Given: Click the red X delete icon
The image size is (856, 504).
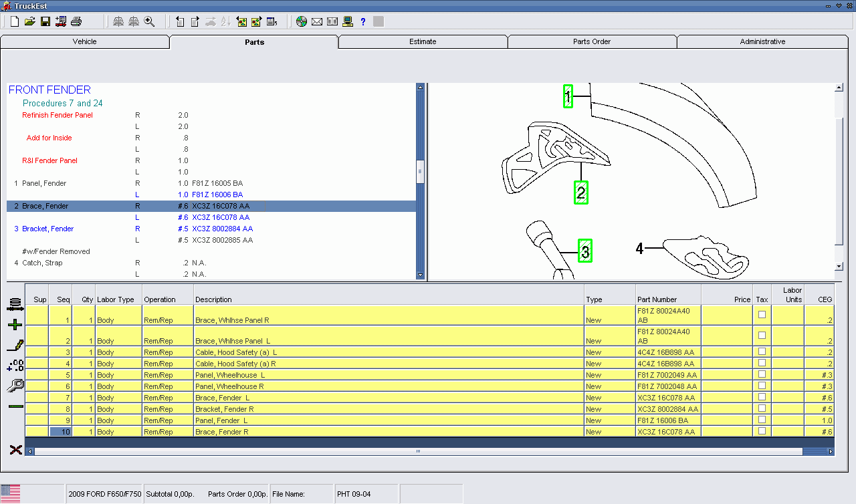Looking at the screenshot, I should [x=15, y=450].
